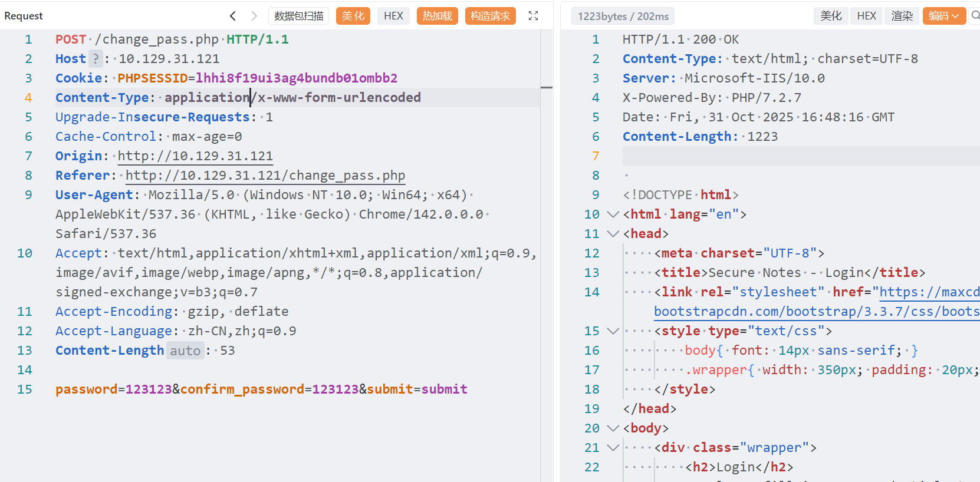980x482 pixels.
Task: Click the search icon in response panel
Action: (x=975, y=16)
